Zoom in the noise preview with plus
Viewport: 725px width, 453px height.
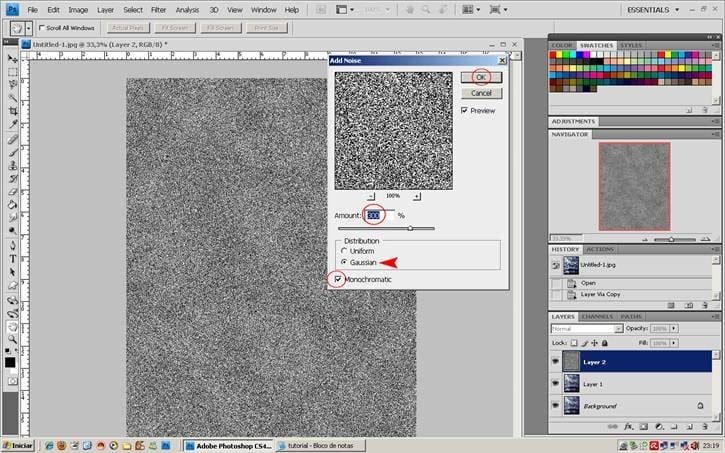point(417,196)
